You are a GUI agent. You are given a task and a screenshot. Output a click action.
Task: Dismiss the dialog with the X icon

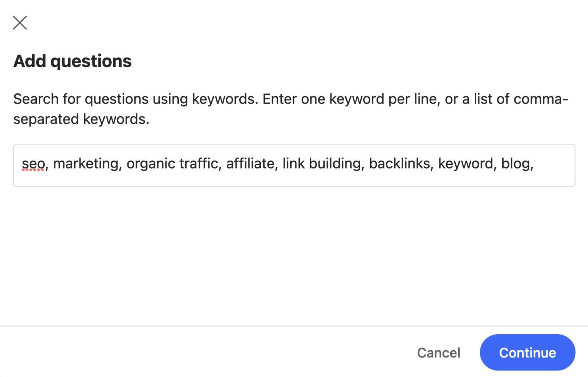click(20, 23)
